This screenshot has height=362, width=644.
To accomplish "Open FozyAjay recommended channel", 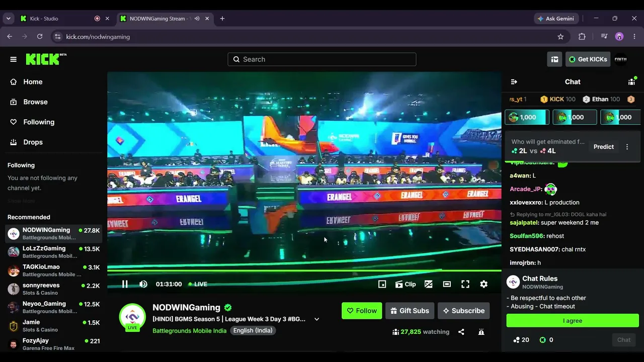I will [54, 344].
